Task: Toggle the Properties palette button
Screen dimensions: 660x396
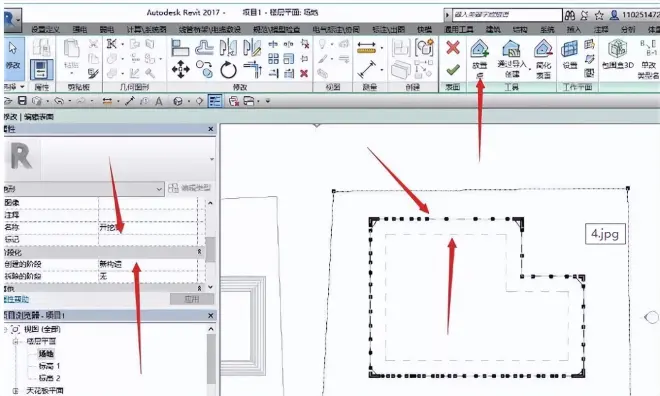Action: (x=41, y=69)
